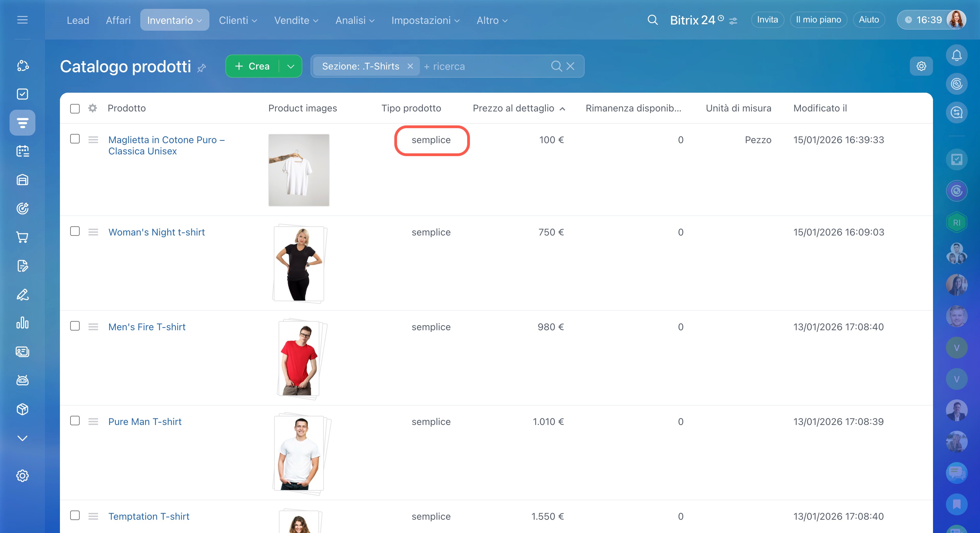Open the analytics bar chart sidebar icon

point(22,323)
